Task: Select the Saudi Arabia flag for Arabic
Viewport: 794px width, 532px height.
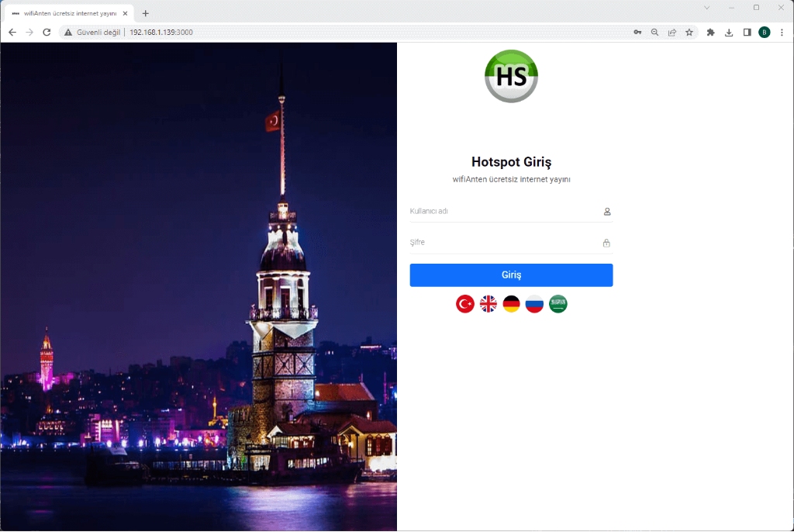Action: coord(558,303)
